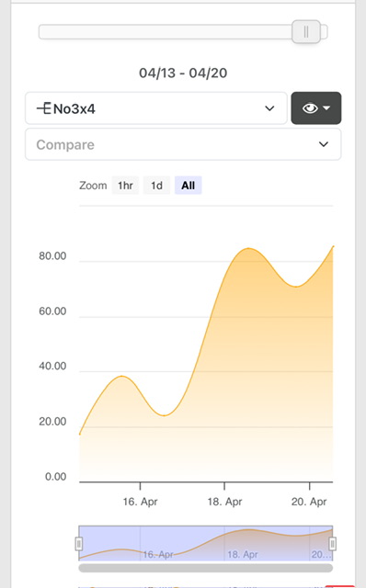366x588 pixels.
Task: Click the sensor icon beside No3x4
Action: [x=43, y=108]
